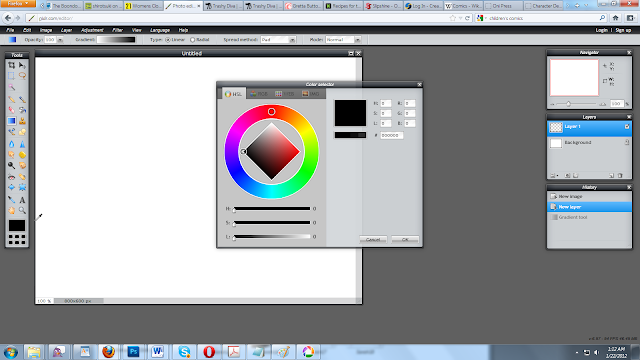Screen dimensions: 640x360
Task: Click OK in Color selector
Action: [x=405, y=240]
